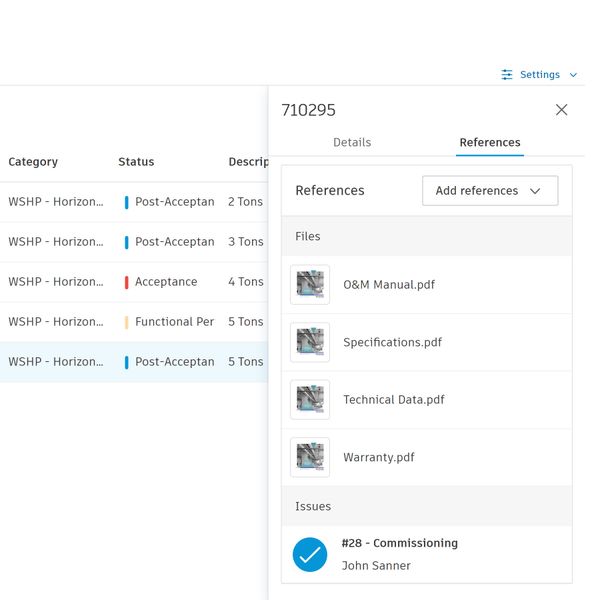The height and width of the screenshot is (600, 600).
Task: Click the blue checkmark issue status icon
Action: pos(310,554)
